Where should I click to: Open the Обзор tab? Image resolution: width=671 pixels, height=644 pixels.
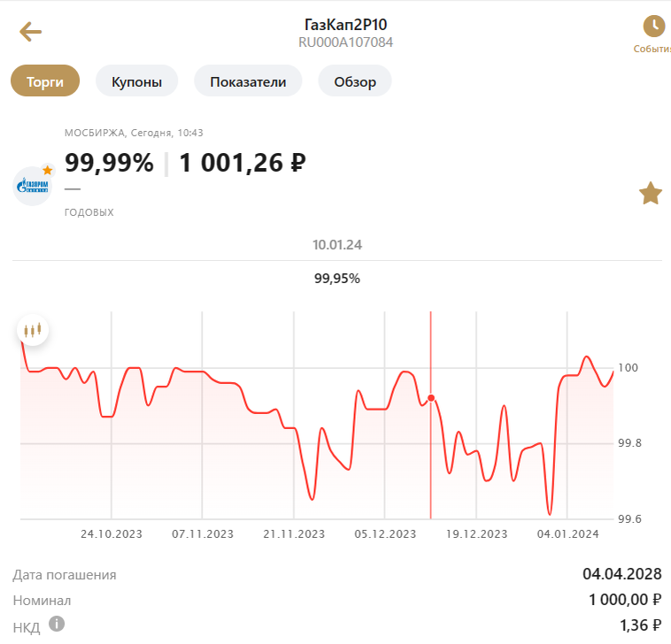click(x=355, y=80)
